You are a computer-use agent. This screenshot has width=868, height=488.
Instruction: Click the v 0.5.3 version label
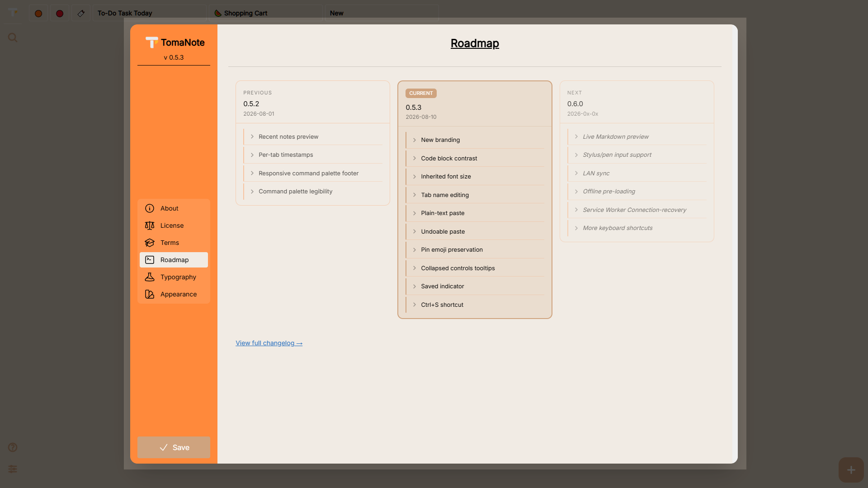[x=174, y=57]
